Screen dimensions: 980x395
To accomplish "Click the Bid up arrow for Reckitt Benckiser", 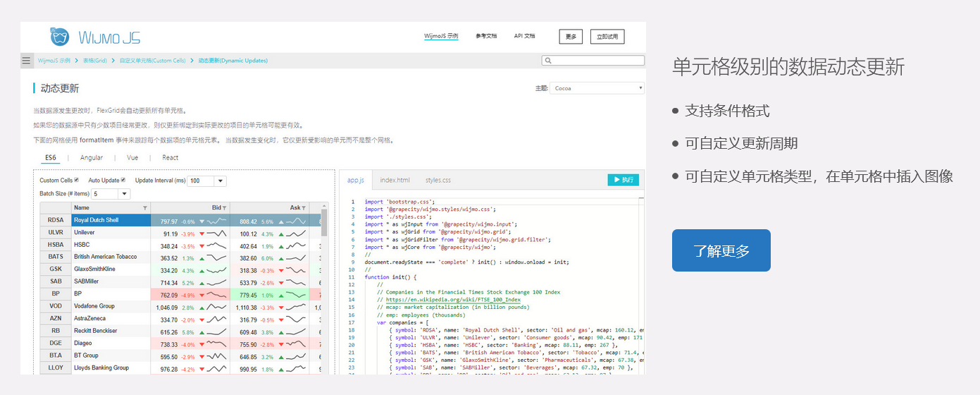I will (x=201, y=332).
